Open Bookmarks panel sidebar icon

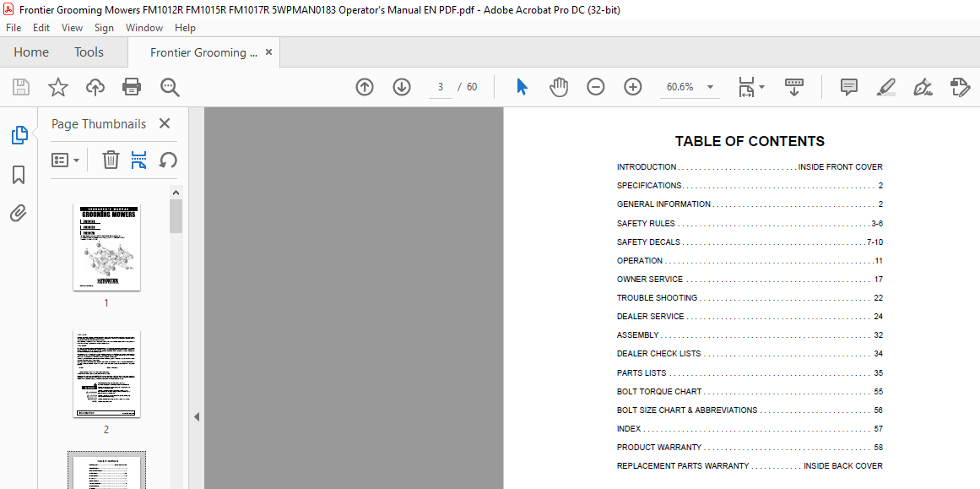pos(19,175)
